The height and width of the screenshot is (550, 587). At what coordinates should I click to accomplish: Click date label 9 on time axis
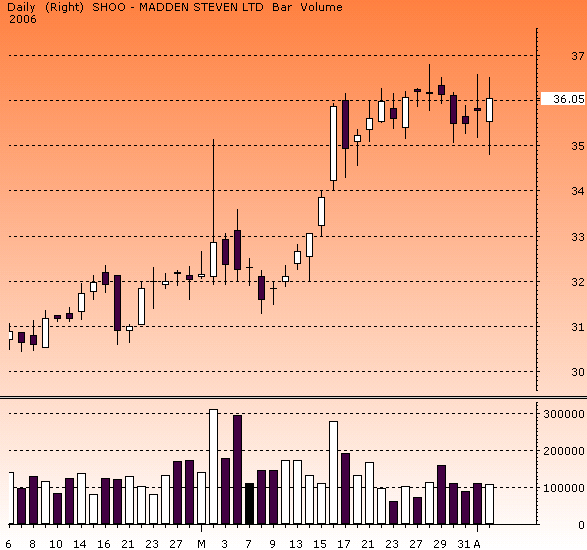pyautogui.click(x=272, y=544)
